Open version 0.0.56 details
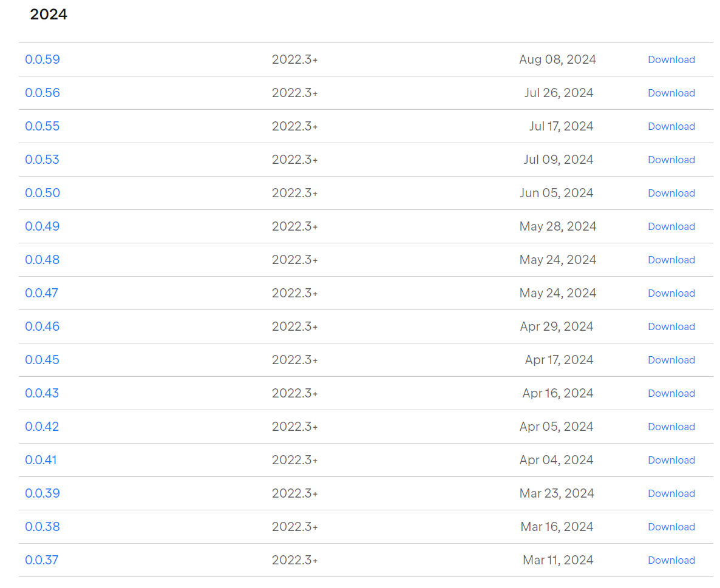Screen dimensions: 720x588 pyautogui.click(x=42, y=93)
